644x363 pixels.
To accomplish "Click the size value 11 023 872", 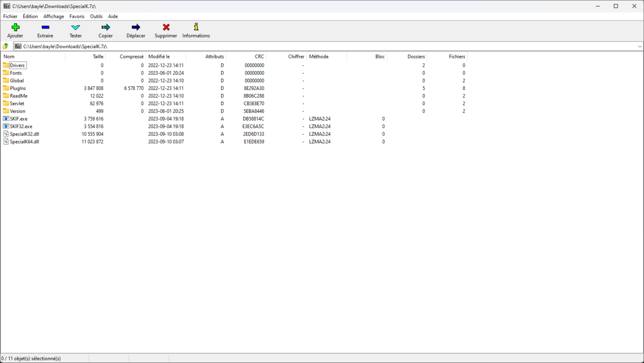I will [92, 142].
